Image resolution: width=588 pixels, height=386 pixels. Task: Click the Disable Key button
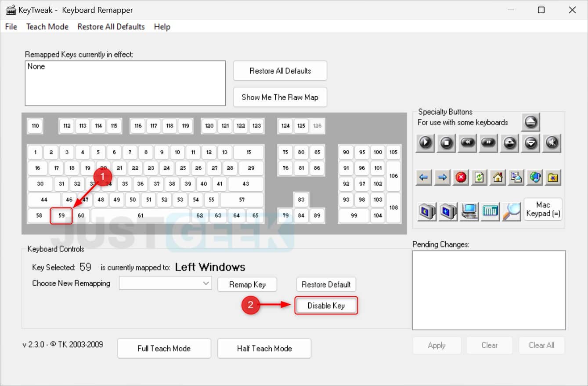point(326,306)
